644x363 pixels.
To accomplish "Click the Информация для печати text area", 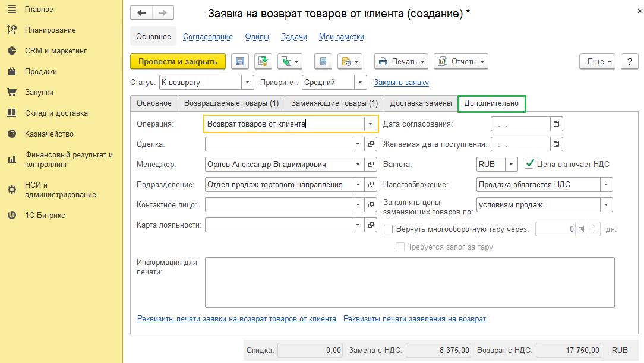I will (409, 282).
